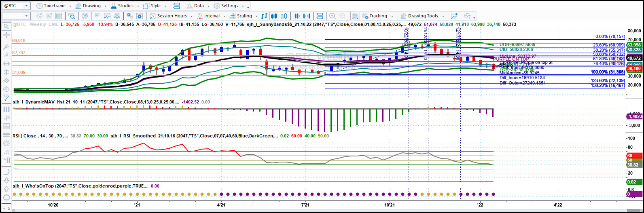Click the arc drawing tool
Screen dimensions: 644x213
[6, 171]
